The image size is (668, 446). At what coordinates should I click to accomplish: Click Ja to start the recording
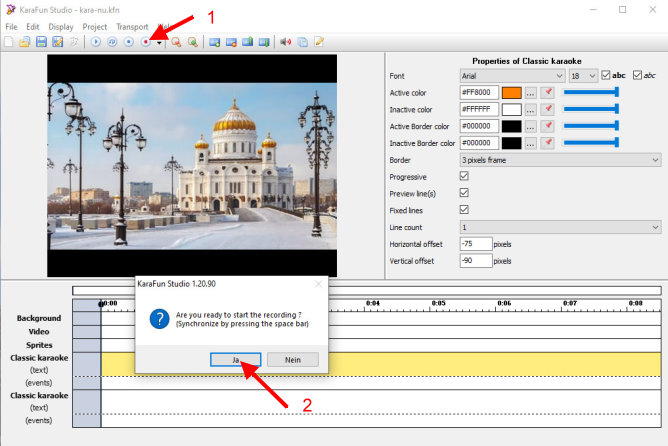pyautogui.click(x=236, y=359)
